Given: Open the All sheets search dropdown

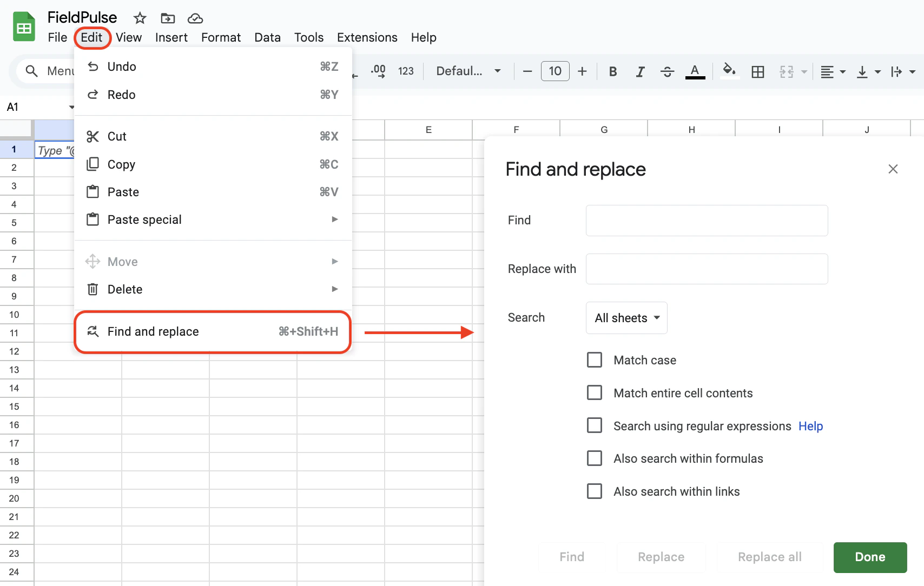Looking at the screenshot, I should pos(626,318).
